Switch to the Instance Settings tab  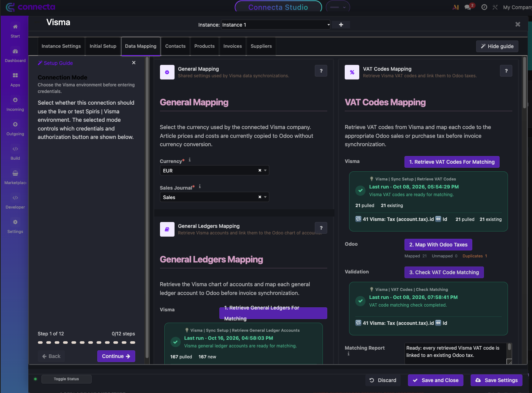(x=61, y=46)
